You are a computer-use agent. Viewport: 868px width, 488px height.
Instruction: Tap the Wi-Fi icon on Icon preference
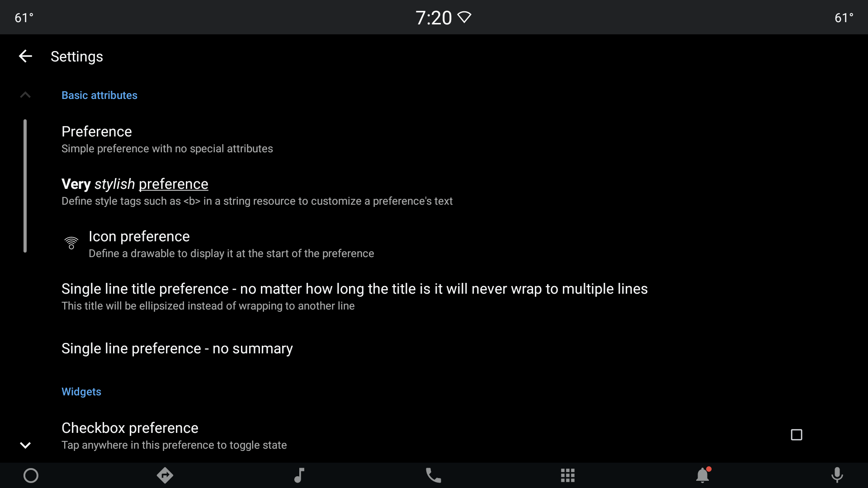pyautogui.click(x=71, y=243)
